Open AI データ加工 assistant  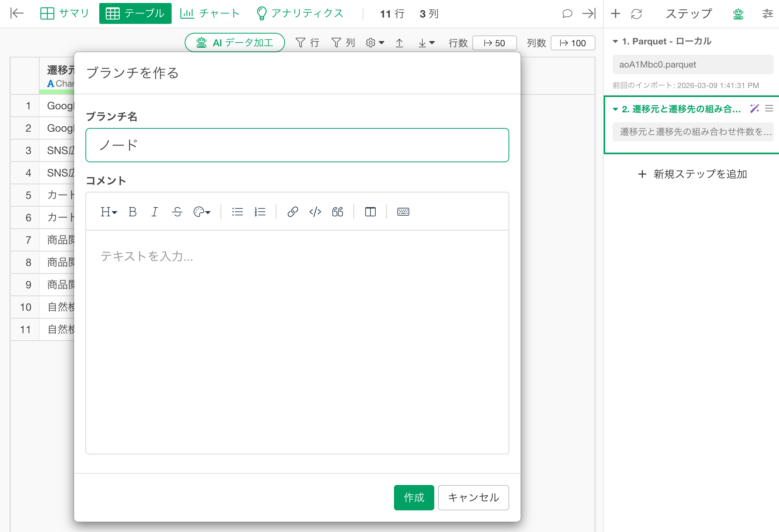pos(235,43)
